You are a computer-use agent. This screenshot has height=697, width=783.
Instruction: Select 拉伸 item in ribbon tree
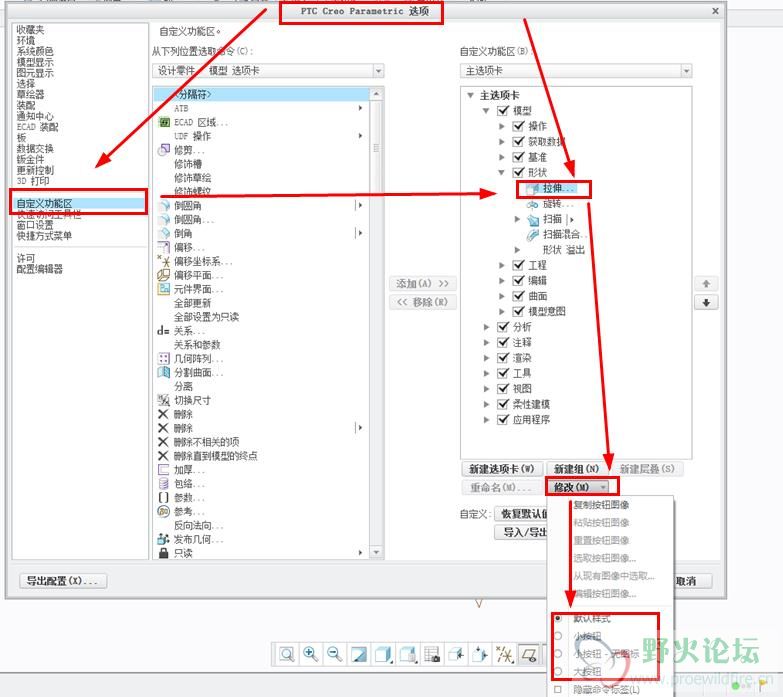click(x=553, y=189)
